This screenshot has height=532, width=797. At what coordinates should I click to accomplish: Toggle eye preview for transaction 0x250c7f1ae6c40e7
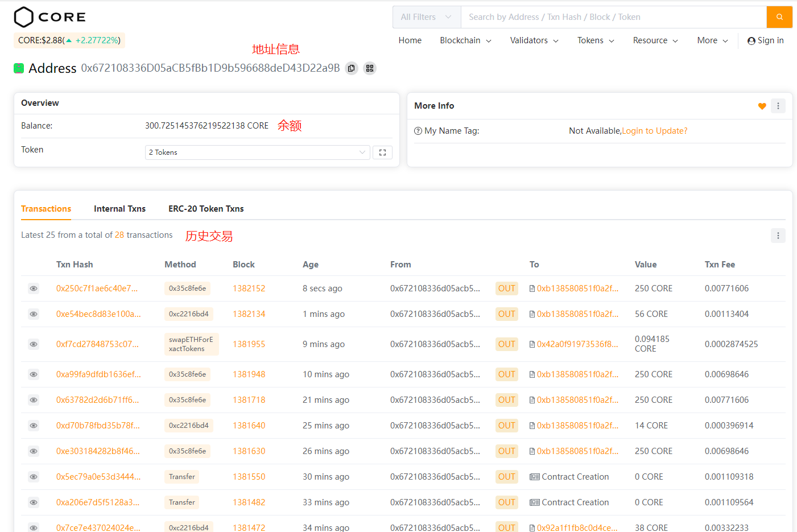tap(34, 288)
